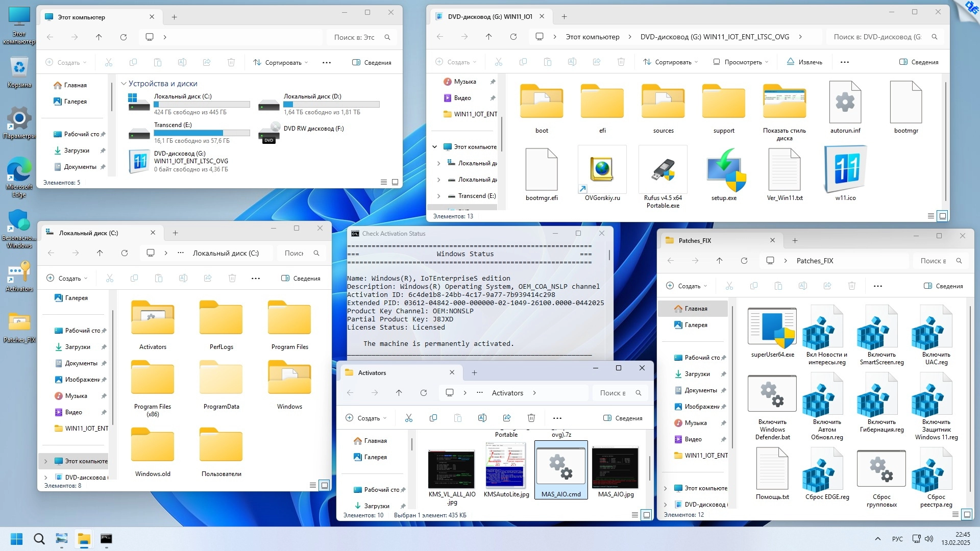
Task: Open Сортировать dropdown in Этот компьютер window
Action: (x=281, y=62)
